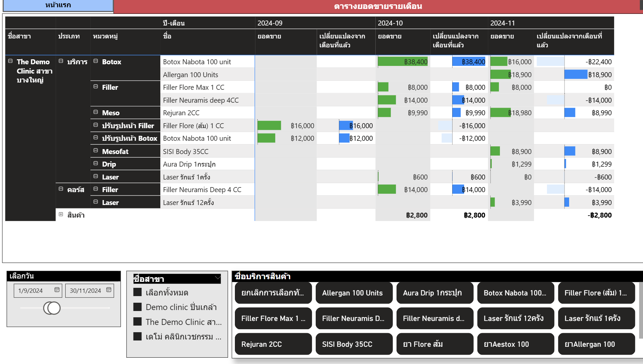The height and width of the screenshot is (364, 643).
Task: Open the calendar icon next to 30/11/2024
Action: [x=109, y=290]
